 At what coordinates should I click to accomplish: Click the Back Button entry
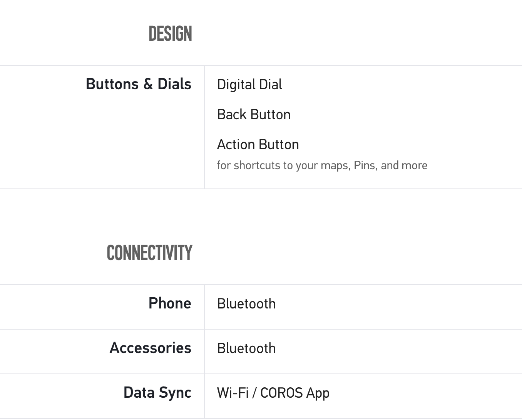point(254,115)
